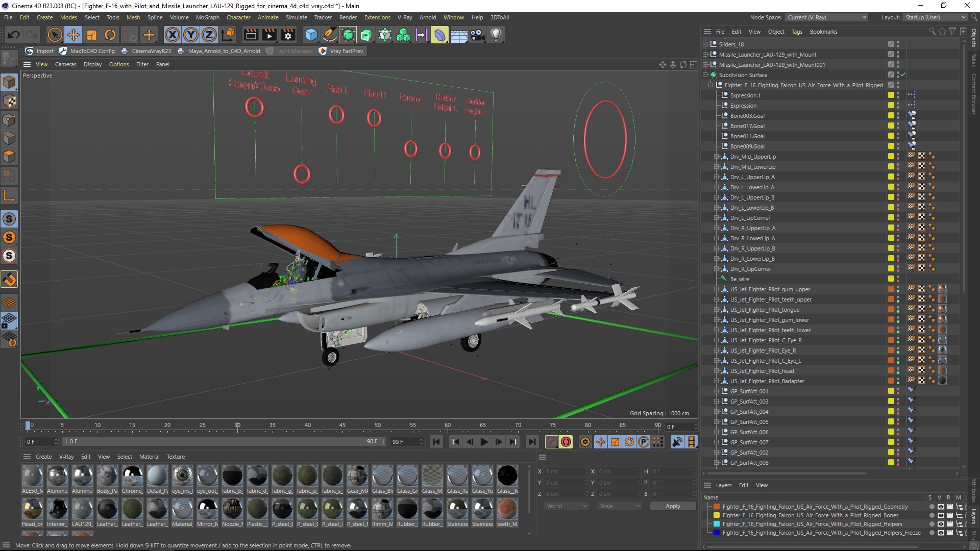Search objects with magnifier icon
The height and width of the screenshot is (551, 980).
[932, 32]
